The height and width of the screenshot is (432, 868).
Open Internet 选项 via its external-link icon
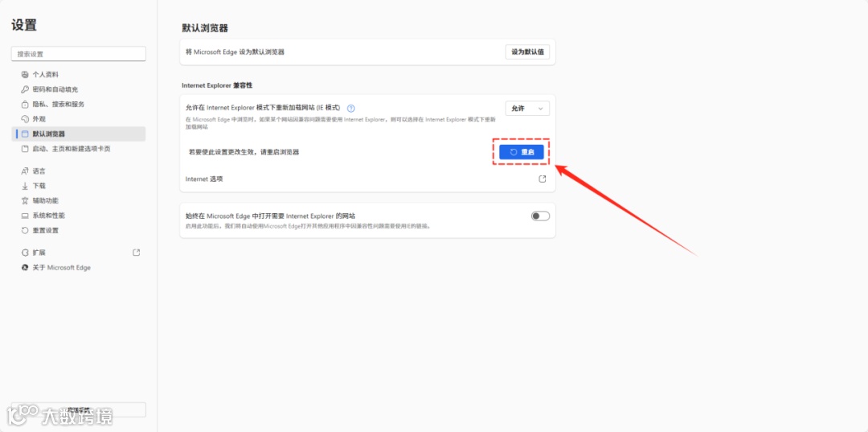pyautogui.click(x=542, y=179)
